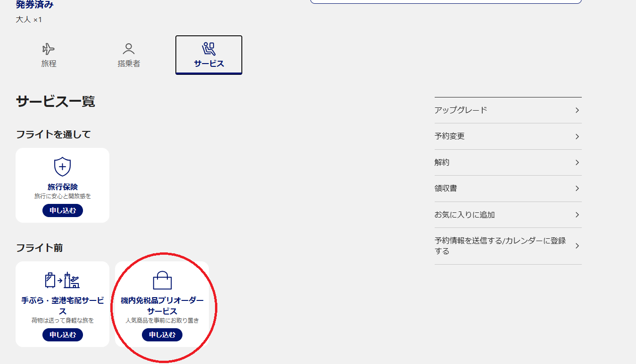
Task: Click the 旅行に安心と開放感を description
Action: tap(63, 196)
